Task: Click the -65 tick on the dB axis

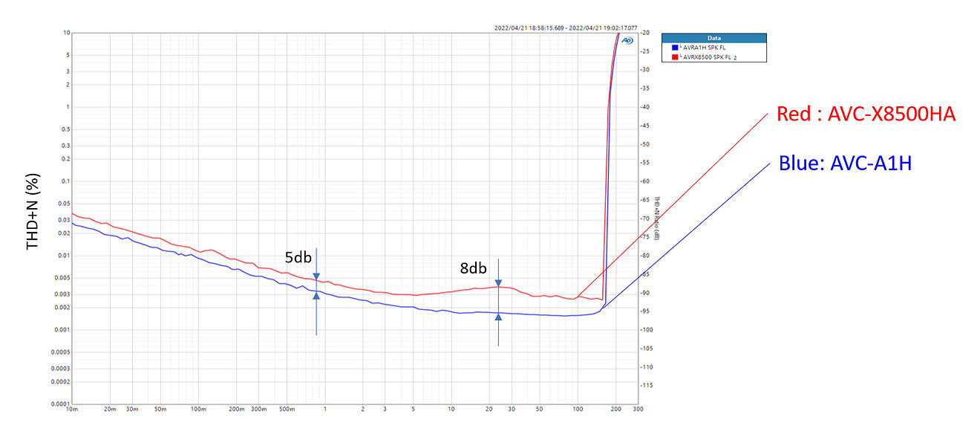Action: (x=645, y=200)
